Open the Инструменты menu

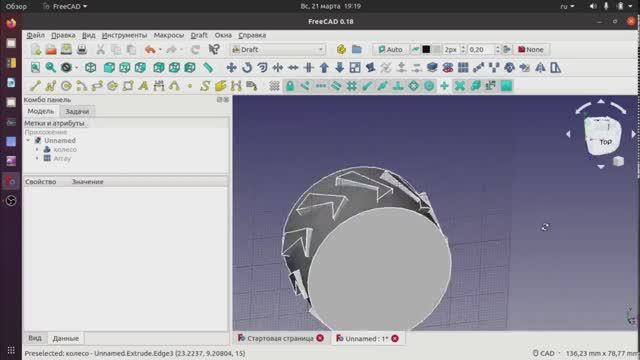[x=124, y=36]
